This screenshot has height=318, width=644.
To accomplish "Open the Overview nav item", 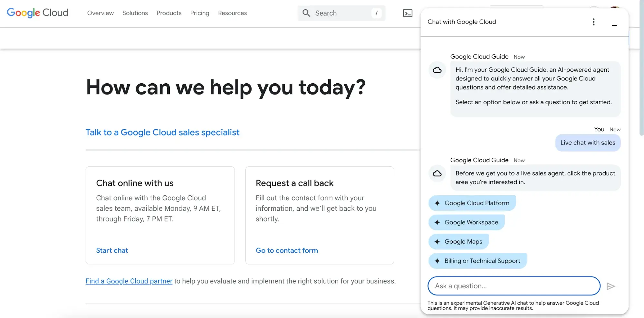I will coord(100,13).
